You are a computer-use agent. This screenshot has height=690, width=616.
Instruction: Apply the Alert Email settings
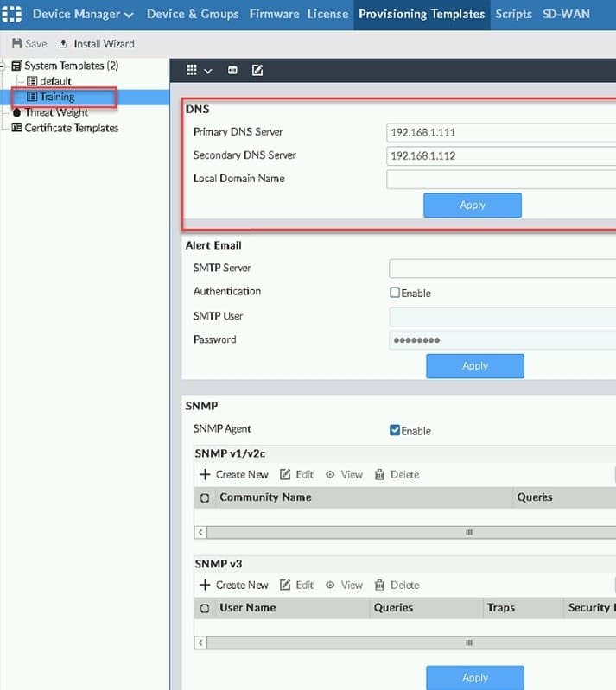pos(475,366)
